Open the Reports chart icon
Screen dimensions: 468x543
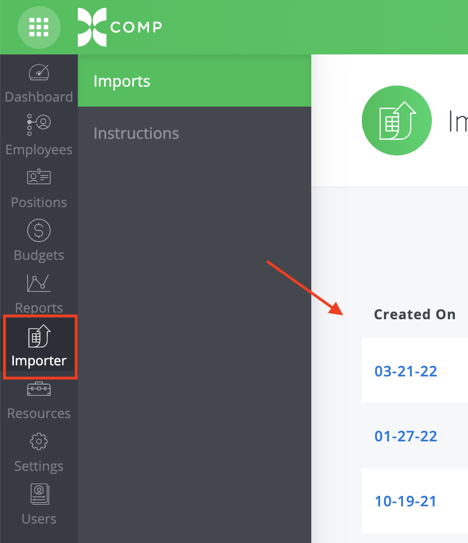click(x=39, y=283)
